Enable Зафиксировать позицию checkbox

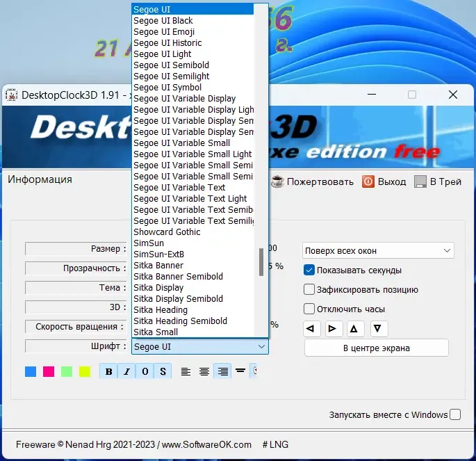click(309, 289)
